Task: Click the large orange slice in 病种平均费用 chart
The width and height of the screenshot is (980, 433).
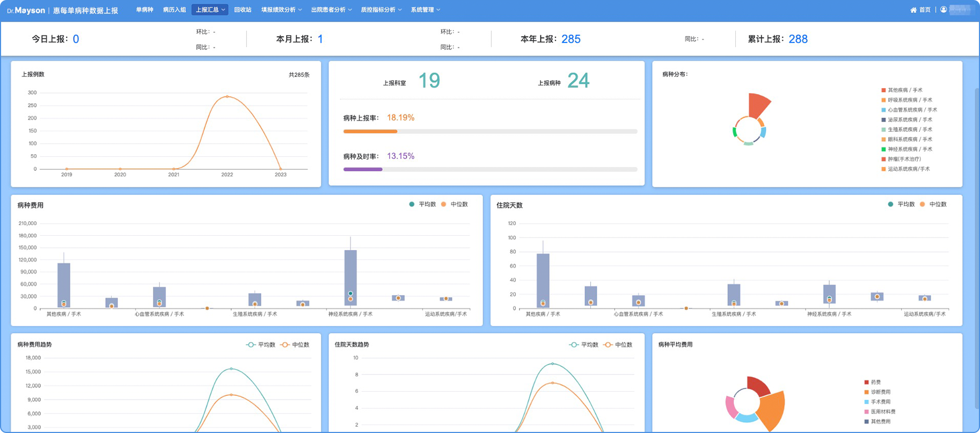Action: tap(773, 409)
